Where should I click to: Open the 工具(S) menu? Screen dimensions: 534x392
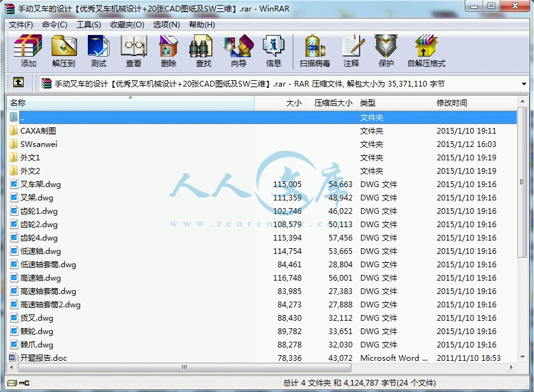tap(88, 25)
